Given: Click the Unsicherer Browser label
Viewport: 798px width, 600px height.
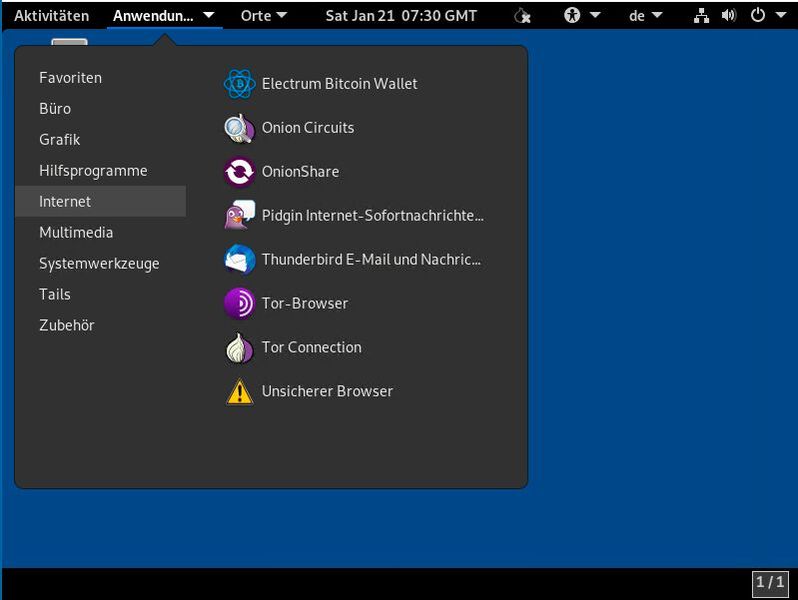Looking at the screenshot, I should 327,391.
